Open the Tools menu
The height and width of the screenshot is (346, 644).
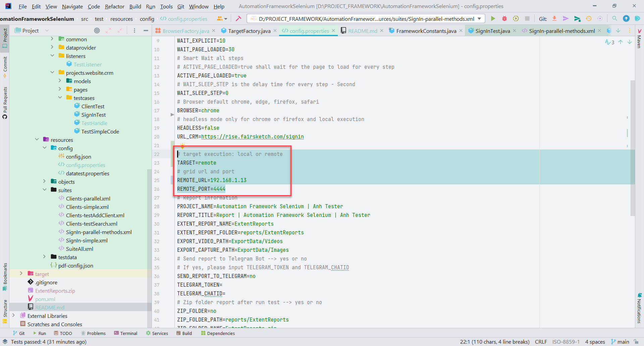click(166, 6)
